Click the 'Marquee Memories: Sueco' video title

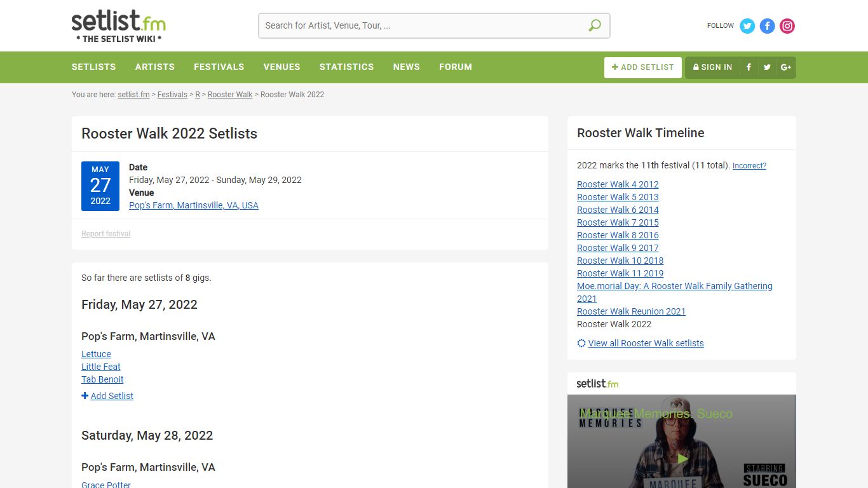[x=656, y=414]
